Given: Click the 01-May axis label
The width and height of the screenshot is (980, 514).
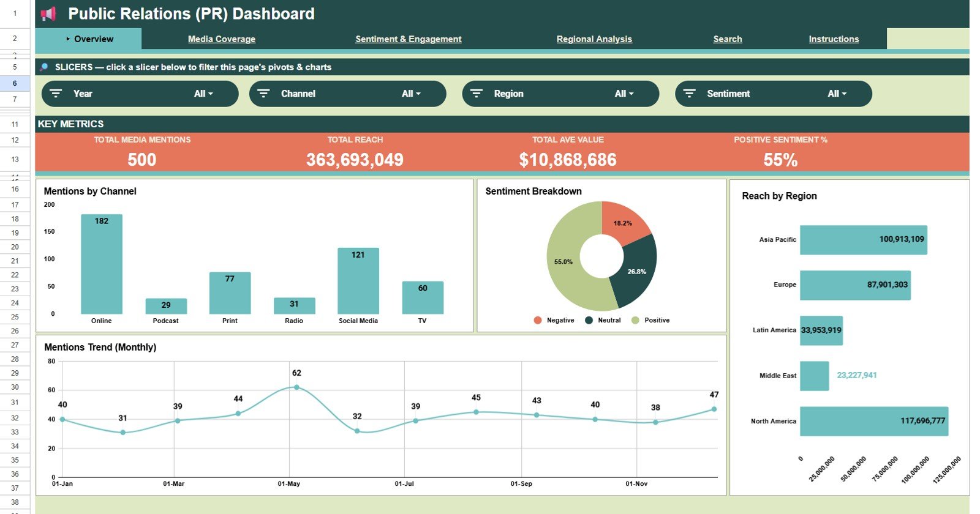Looking at the screenshot, I should pos(289,483).
